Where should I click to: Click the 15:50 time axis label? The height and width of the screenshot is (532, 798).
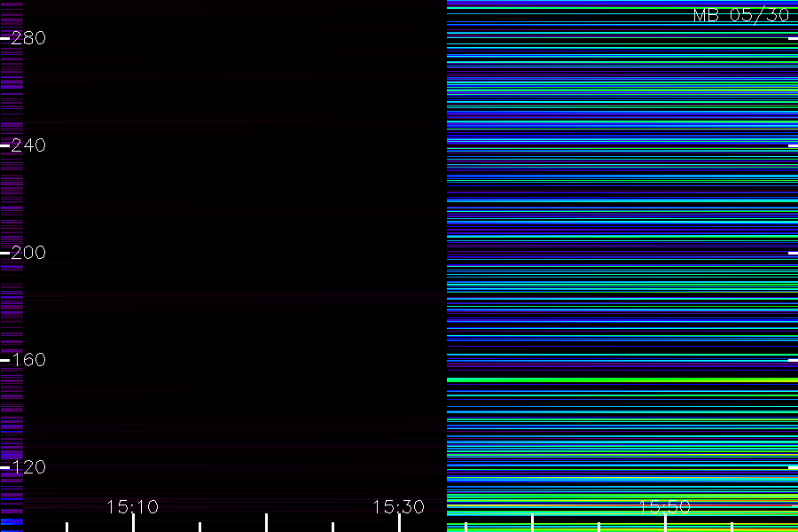pos(665,507)
